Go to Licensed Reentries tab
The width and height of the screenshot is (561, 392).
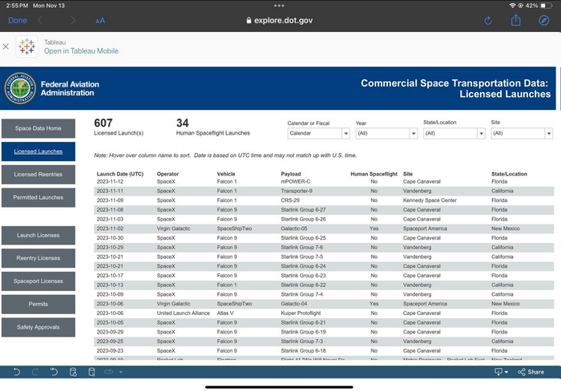click(x=38, y=174)
